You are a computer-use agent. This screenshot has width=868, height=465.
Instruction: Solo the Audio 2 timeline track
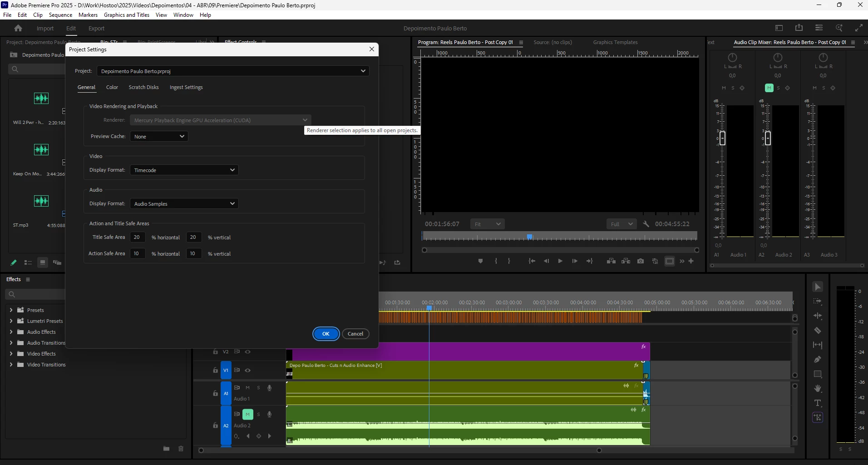(258, 414)
